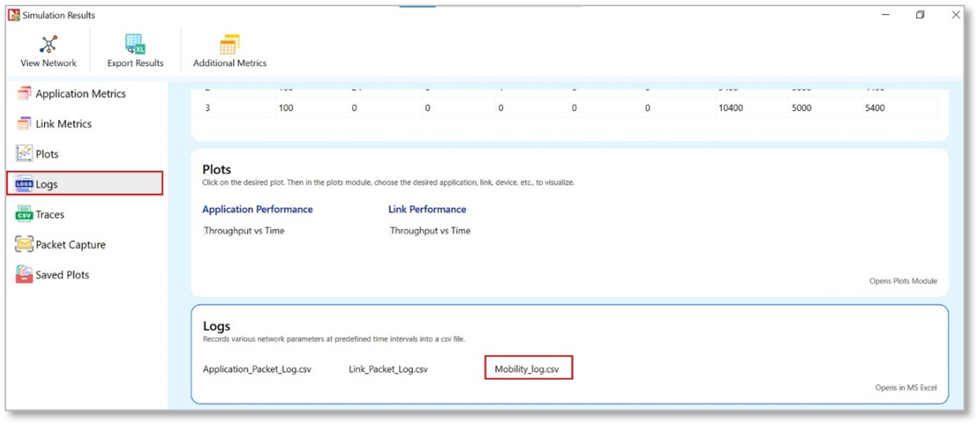Click the Saved Plots icon

pos(24,275)
